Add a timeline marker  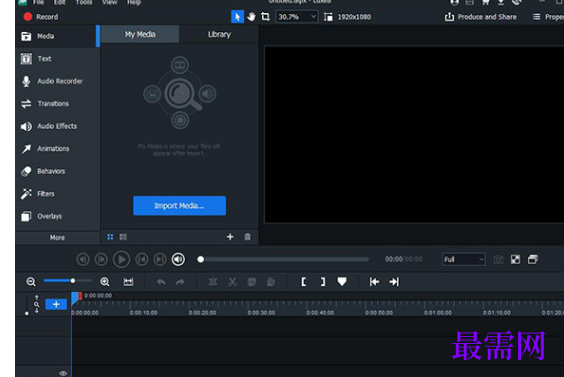point(342,282)
